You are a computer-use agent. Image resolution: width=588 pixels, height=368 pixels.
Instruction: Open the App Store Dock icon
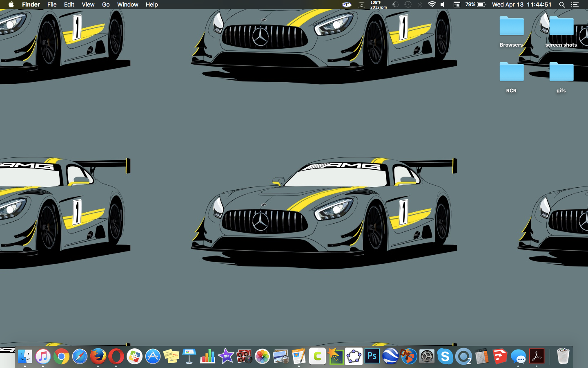pos(153,357)
